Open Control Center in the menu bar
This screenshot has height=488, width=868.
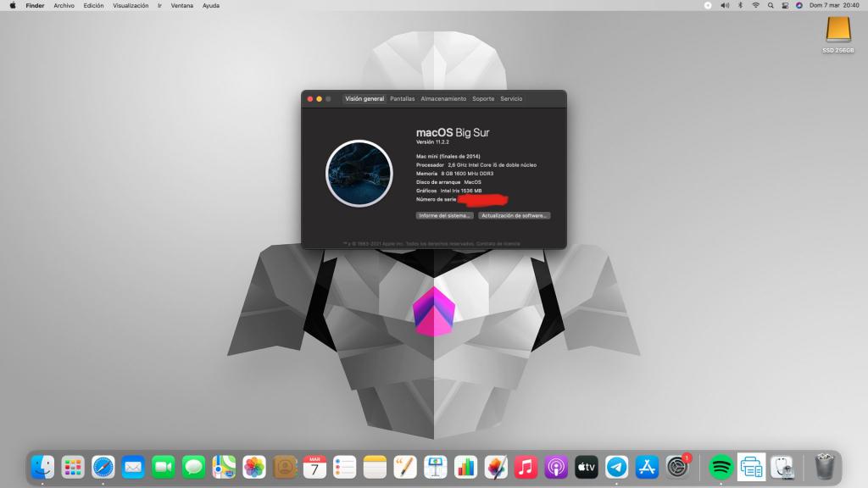coord(785,6)
